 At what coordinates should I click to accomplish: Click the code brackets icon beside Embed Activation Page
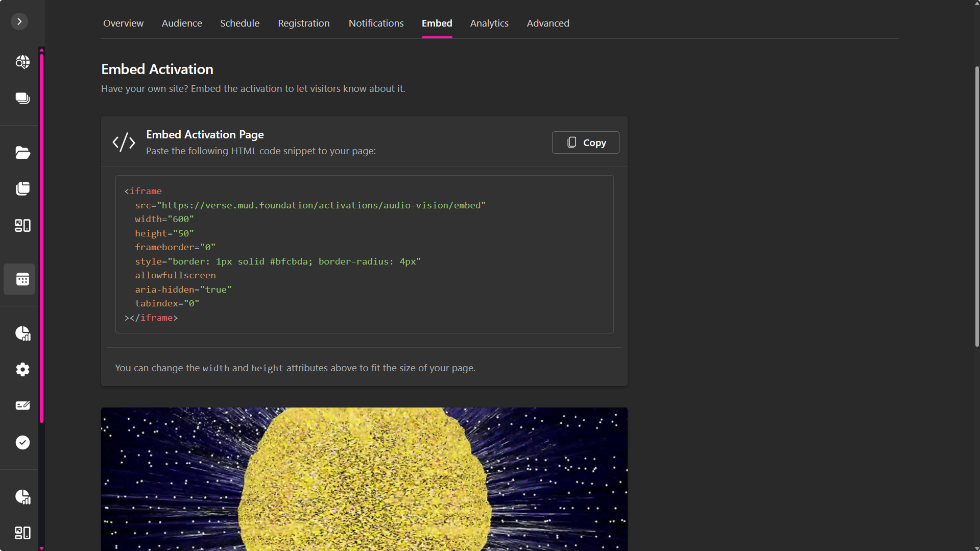pyautogui.click(x=124, y=142)
